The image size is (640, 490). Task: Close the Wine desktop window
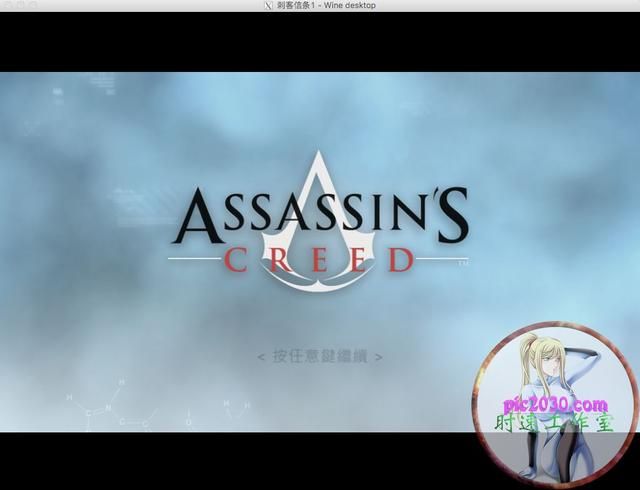pos(7,5)
